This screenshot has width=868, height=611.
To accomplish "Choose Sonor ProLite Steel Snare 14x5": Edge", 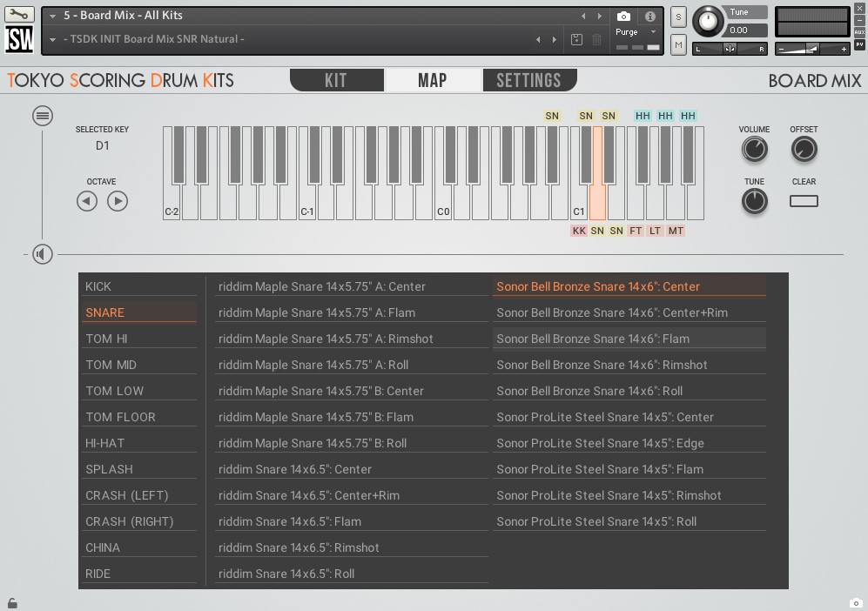I will pos(629,443).
